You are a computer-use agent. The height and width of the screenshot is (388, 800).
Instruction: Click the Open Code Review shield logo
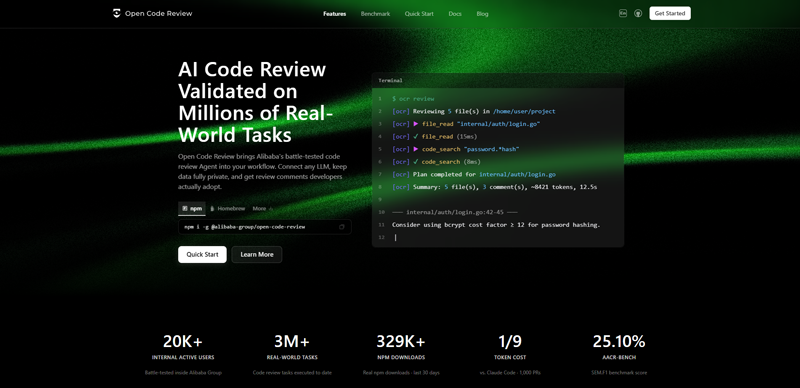[117, 13]
